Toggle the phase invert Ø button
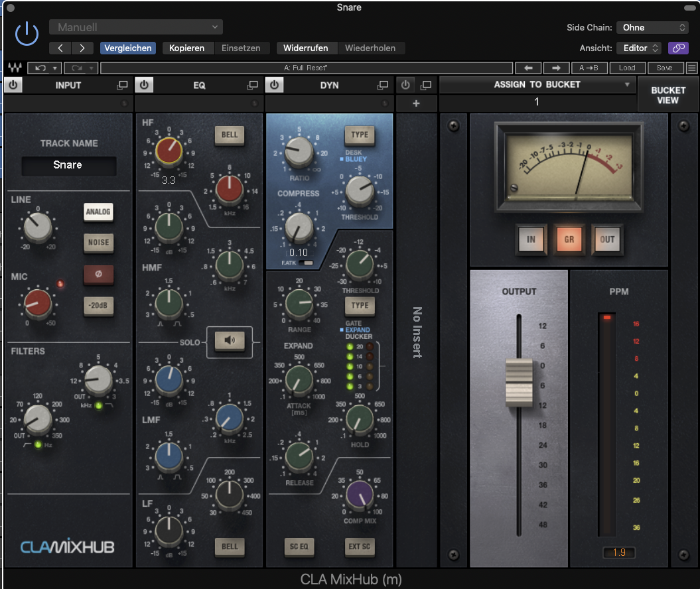This screenshot has height=589, width=700. click(98, 274)
